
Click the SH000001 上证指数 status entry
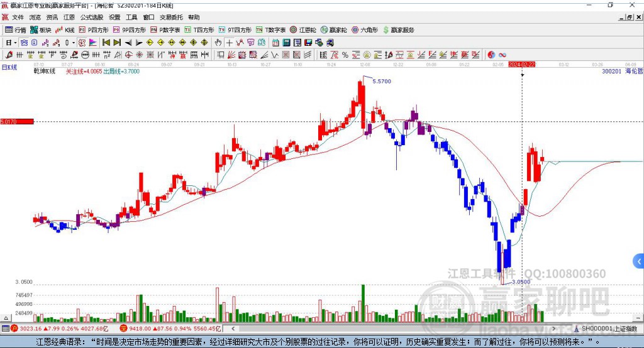point(606,329)
